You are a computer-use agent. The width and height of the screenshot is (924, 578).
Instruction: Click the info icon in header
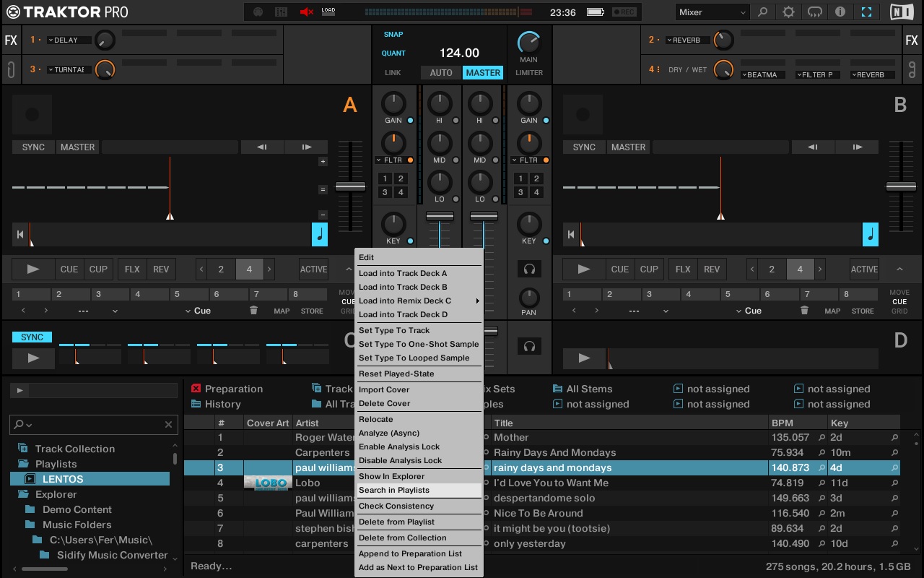pyautogui.click(x=840, y=12)
